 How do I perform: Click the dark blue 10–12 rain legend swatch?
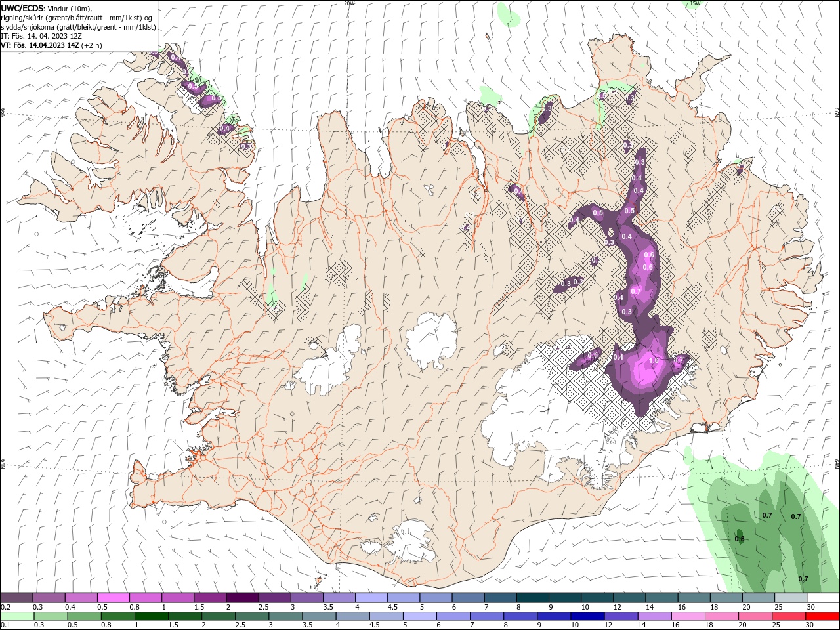(587, 616)
